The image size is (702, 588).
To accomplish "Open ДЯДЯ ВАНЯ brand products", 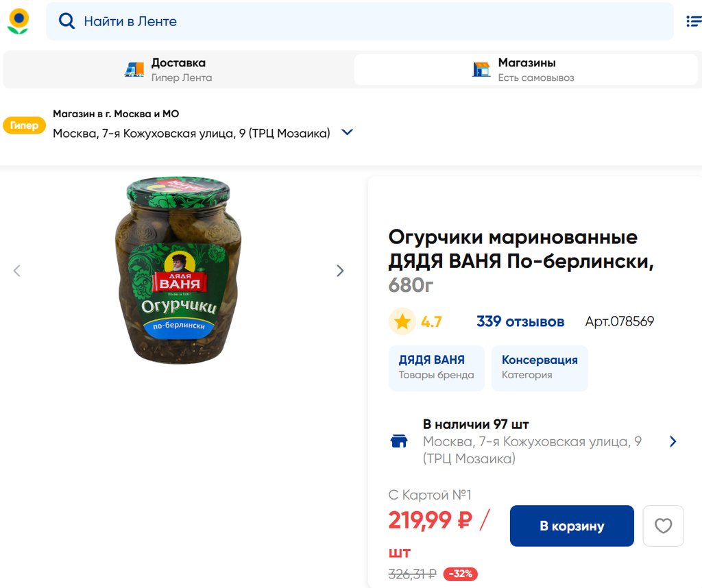I will coord(436,368).
